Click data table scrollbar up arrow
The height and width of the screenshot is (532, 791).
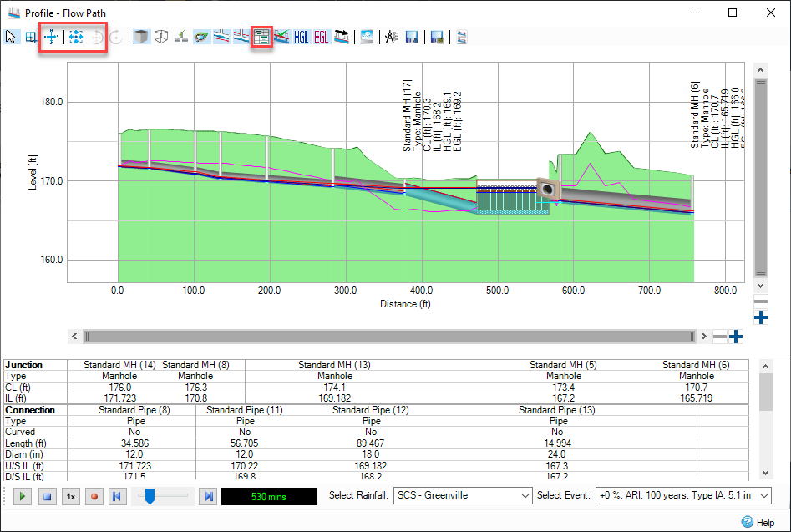[765, 367]
